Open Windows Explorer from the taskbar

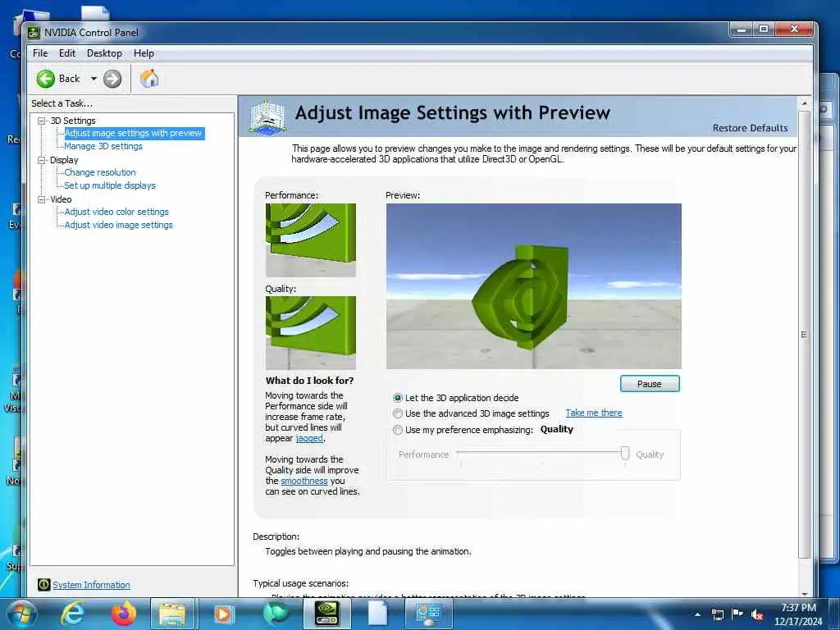(171, 614)
